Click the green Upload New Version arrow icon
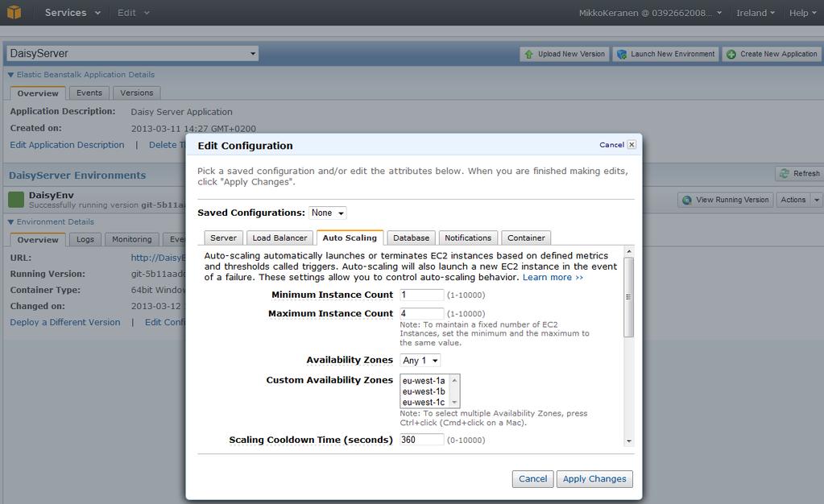The image size is (824, 504). coord(528,54)
